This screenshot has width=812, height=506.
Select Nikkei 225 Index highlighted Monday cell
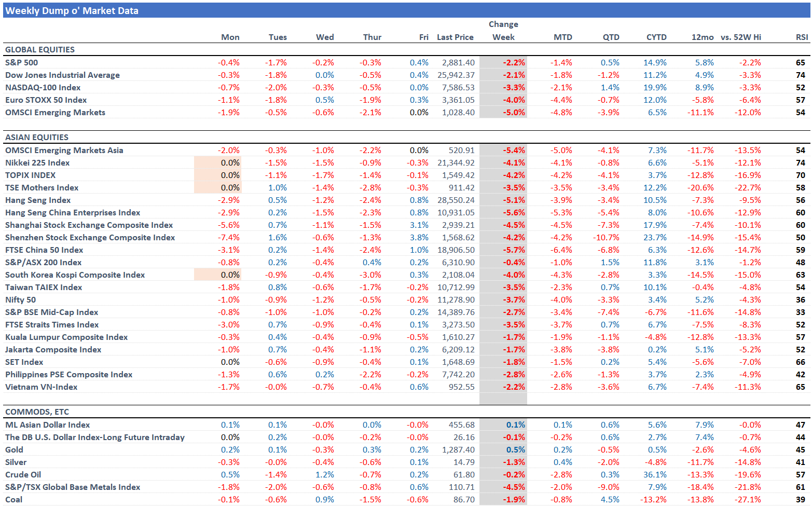click(x=218, y=163)
